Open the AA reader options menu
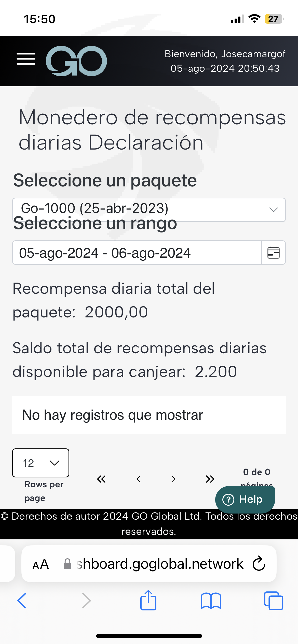This screenshot has height=644, width=298. point(40,564)
